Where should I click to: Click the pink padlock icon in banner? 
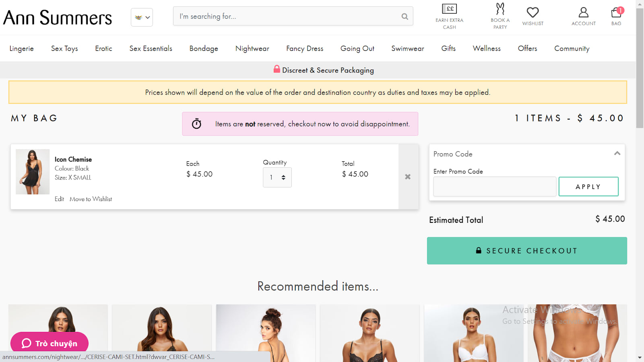click(x=277, y=69)
